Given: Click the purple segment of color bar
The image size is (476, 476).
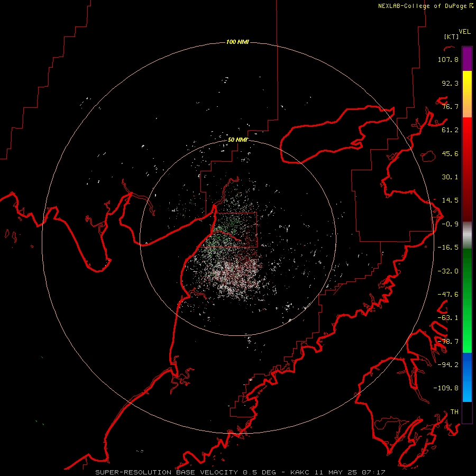Looking at the screenshot, I should [x=467, y=59].
